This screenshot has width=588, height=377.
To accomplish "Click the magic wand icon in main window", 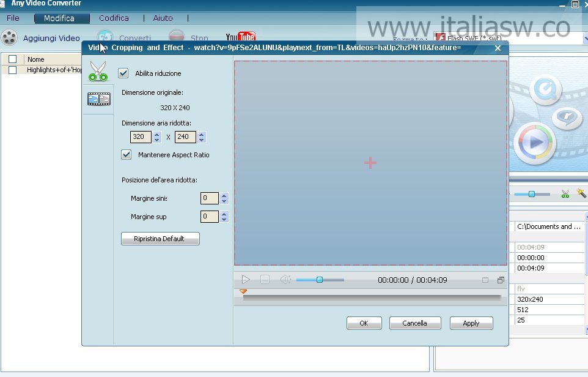I will 581,193.
